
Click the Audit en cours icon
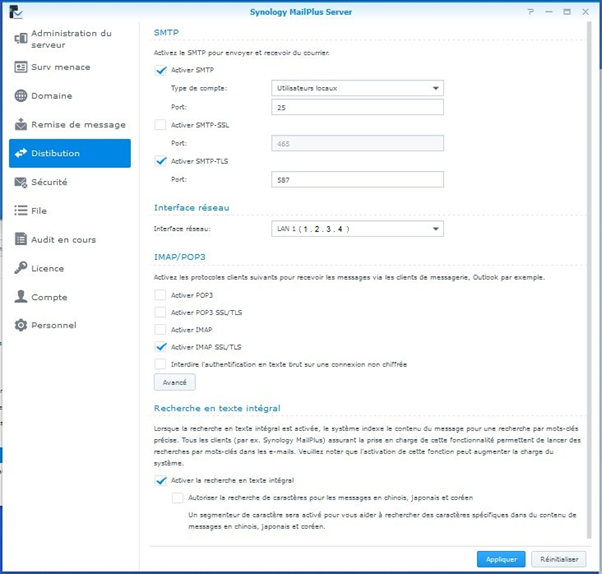(x=21, y=239)
